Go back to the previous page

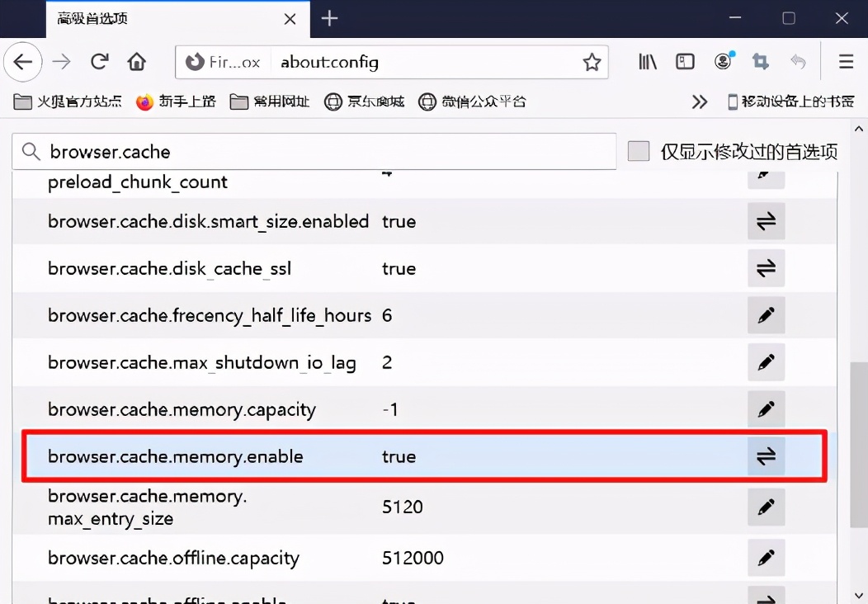23,61
